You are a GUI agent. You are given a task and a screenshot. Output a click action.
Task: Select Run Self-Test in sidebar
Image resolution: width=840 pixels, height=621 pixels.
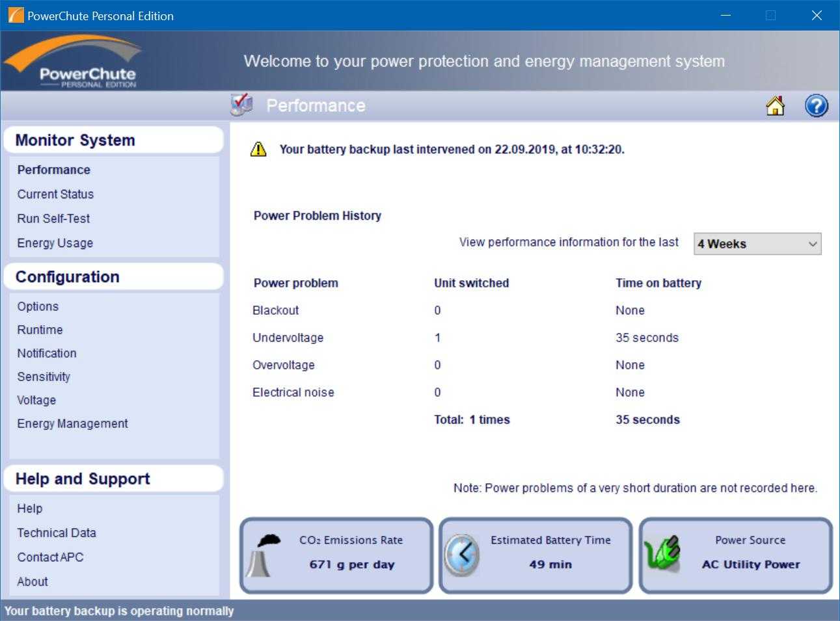53,218
